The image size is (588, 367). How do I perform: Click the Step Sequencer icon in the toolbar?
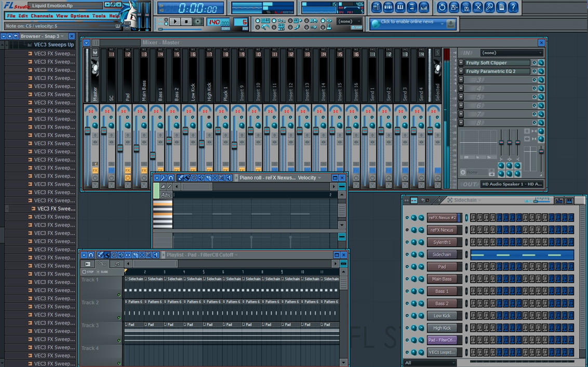pos(387,7)
